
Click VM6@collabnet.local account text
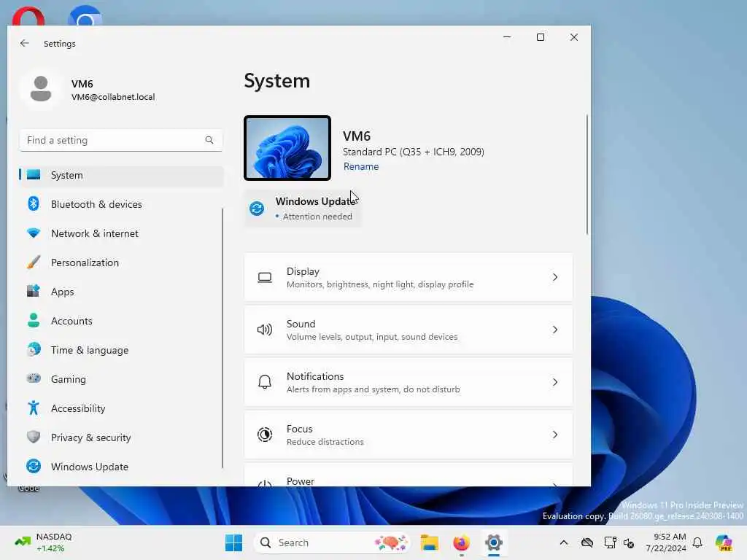pyautogui.click(x=113, y=97)
